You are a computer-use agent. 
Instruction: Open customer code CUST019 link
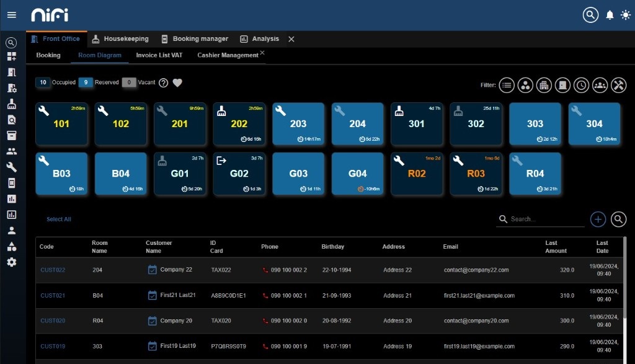click(53, 346)
